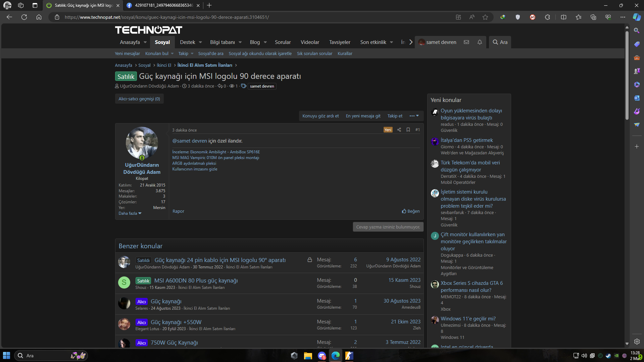This screenshot has width=644, height=362.
Task: Open the browser profile avatar
Action: pyautogui.click(x=7, y=5)
